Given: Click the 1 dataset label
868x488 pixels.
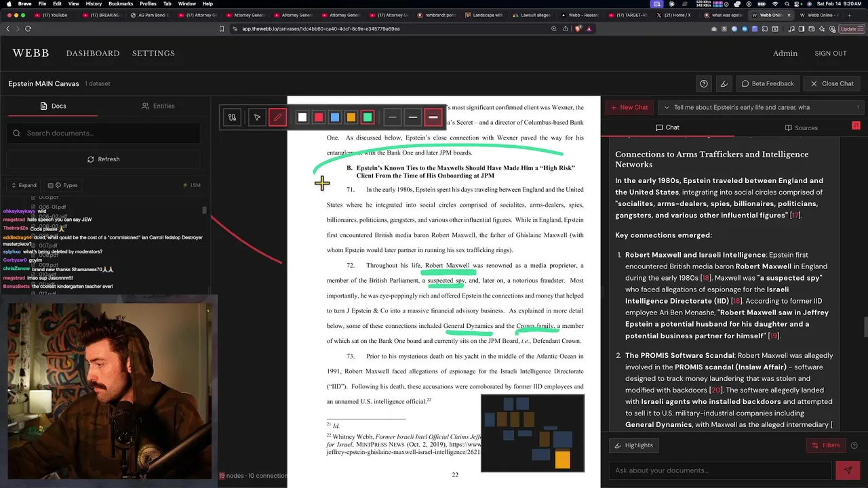Looking at the screenshot, I should 98,83.
